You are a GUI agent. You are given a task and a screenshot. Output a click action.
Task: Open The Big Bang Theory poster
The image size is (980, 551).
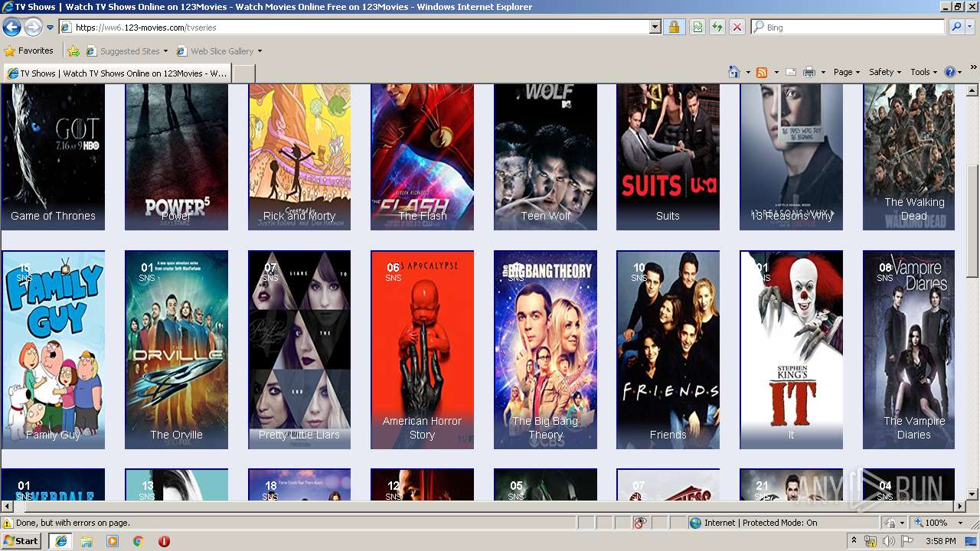[545, 350]
